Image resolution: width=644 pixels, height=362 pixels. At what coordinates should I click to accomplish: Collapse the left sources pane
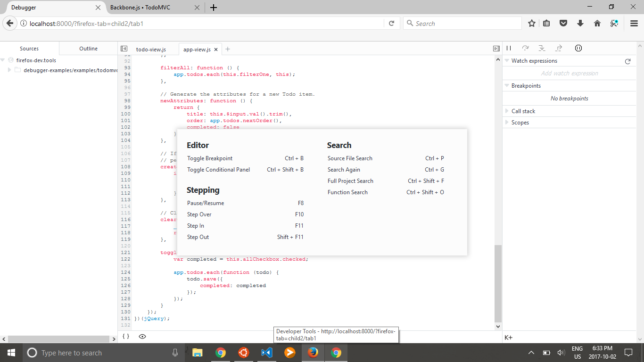point(124,49)
